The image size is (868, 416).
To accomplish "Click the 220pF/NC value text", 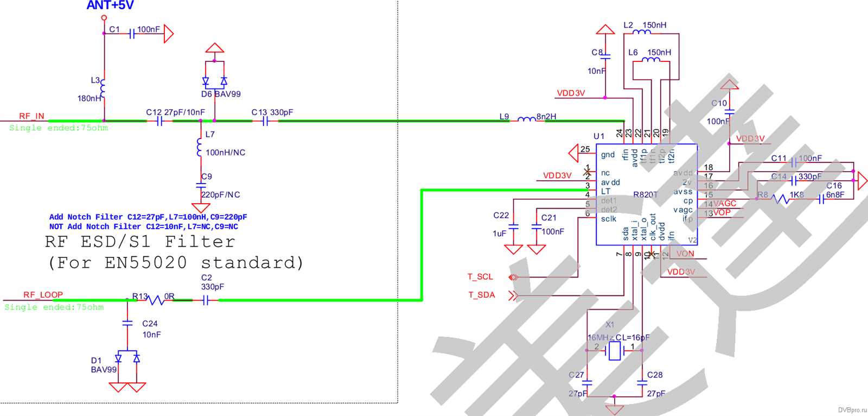I will click(x=221, y=194).
